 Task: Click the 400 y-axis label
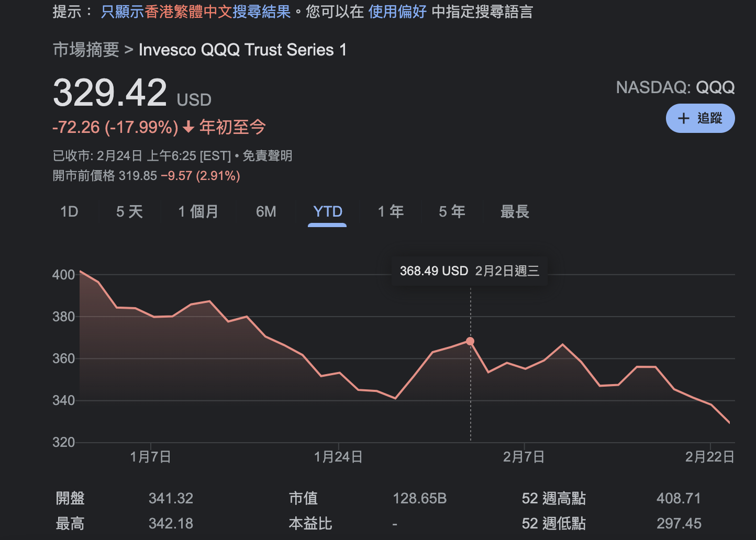point(64,275)
